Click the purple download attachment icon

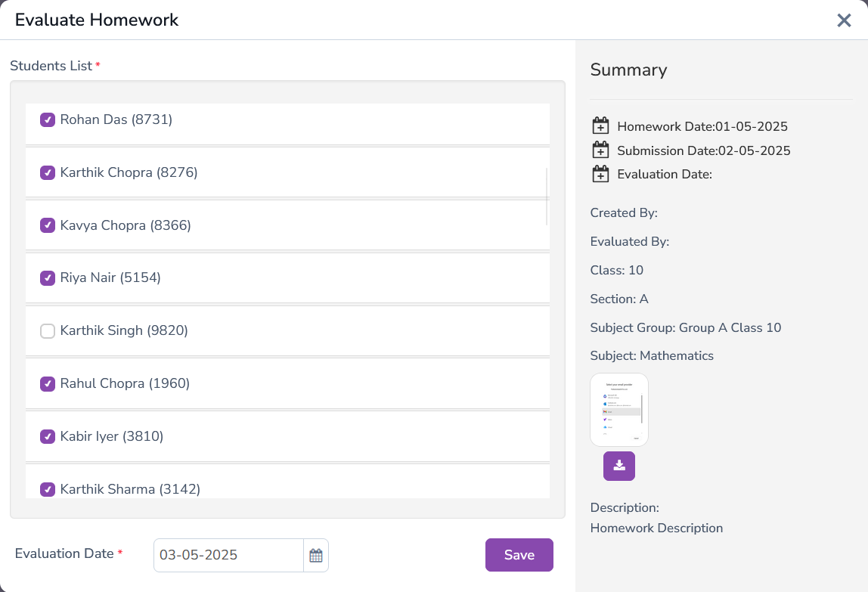(618, 466)
